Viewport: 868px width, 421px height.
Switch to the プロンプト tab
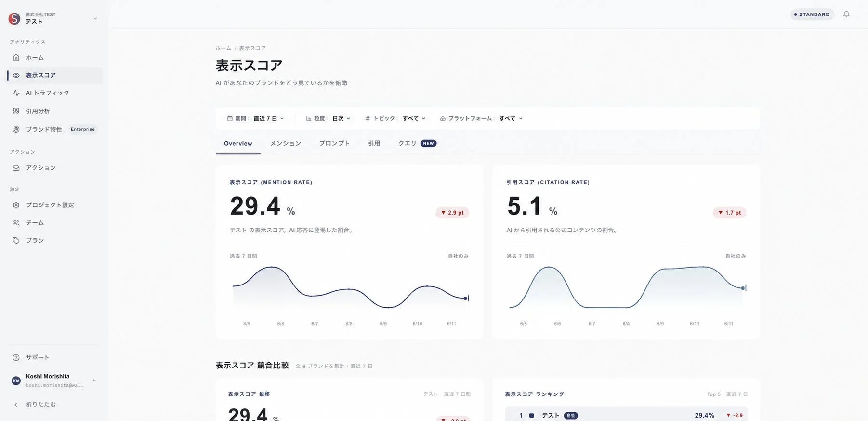click(x=334, y=144)
